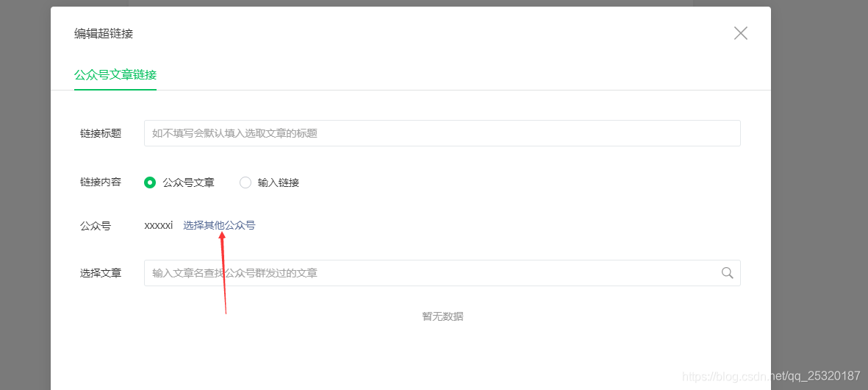Click the 选择文章 field label
The width and height of the screenshot is (868, 390).
(x=100, y=273)
